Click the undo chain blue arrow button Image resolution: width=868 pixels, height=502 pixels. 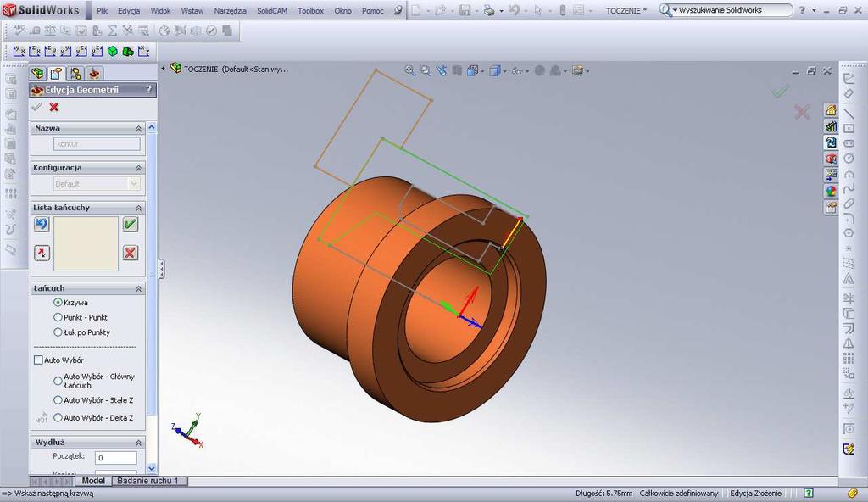(42, 225)
